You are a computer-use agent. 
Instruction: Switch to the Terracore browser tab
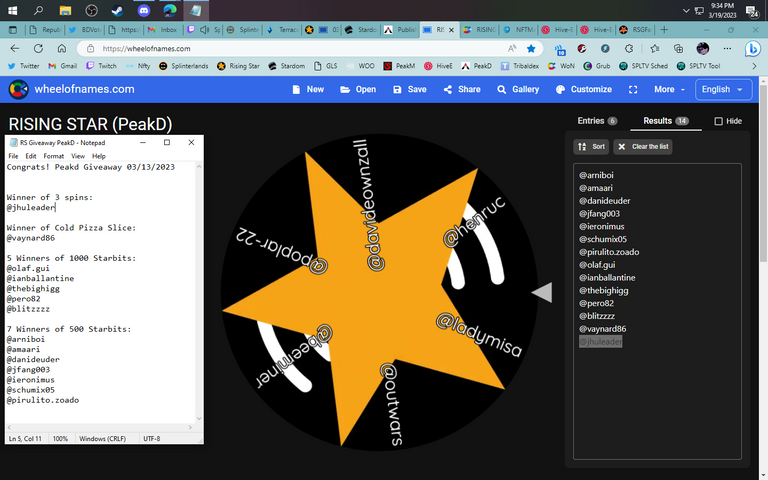283,30
